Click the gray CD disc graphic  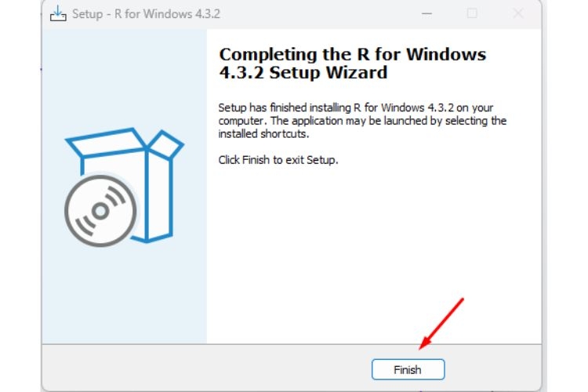point(100,211)
